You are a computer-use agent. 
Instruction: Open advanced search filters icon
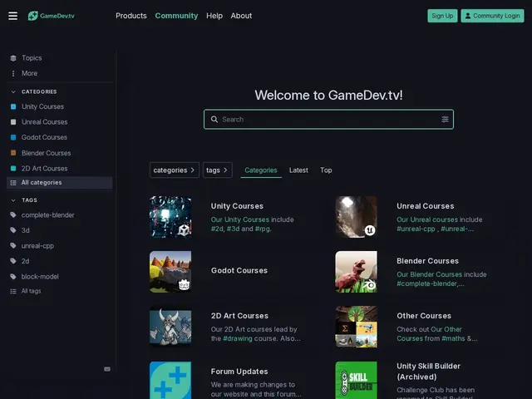[445, 120]
